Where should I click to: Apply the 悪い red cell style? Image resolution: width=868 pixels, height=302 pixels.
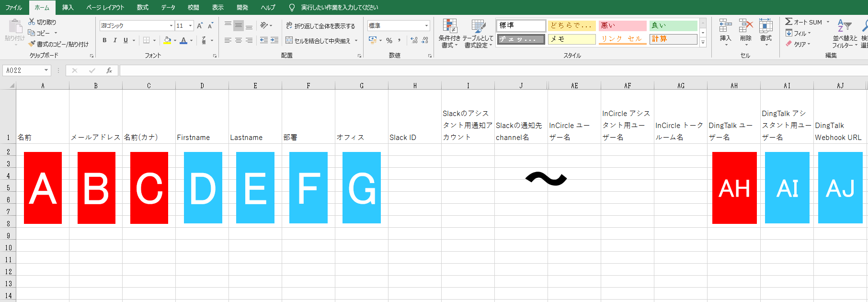622,25
